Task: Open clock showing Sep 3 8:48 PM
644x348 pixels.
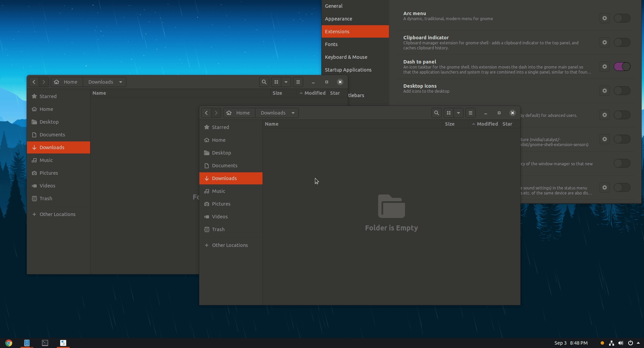Action: [571, 343]
